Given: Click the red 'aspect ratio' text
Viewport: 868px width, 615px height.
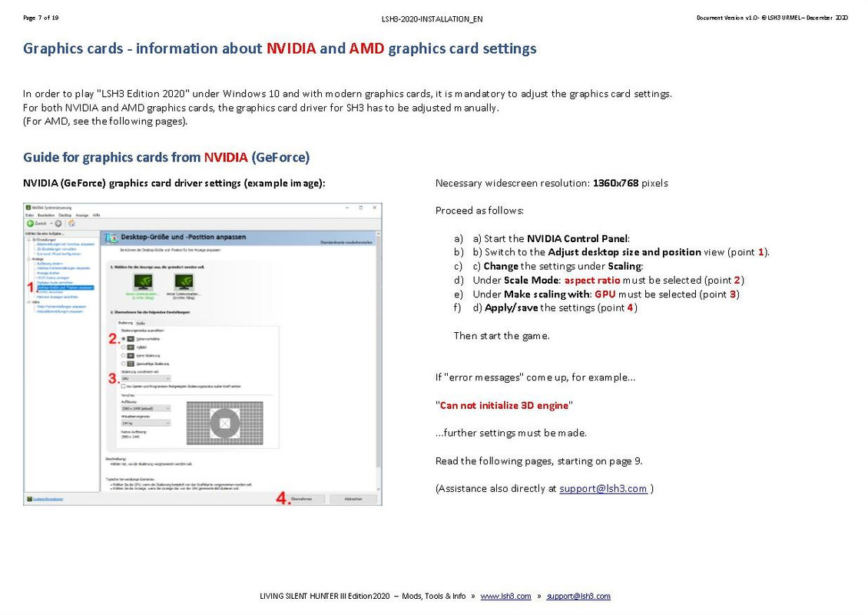Looking at the screenshot, I should tap(592, 281).
